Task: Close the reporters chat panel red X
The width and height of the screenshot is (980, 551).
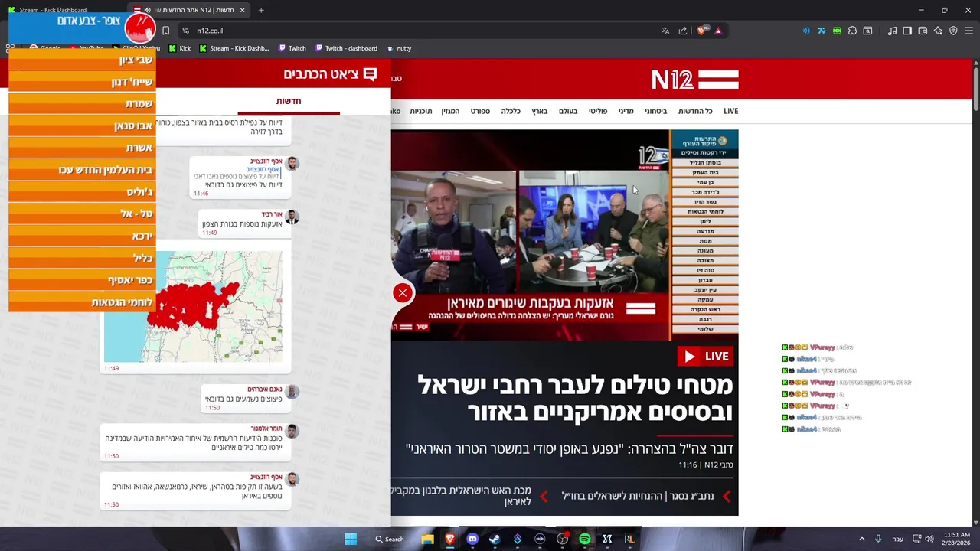Action: pyautogui.click(x=402, y=293)
